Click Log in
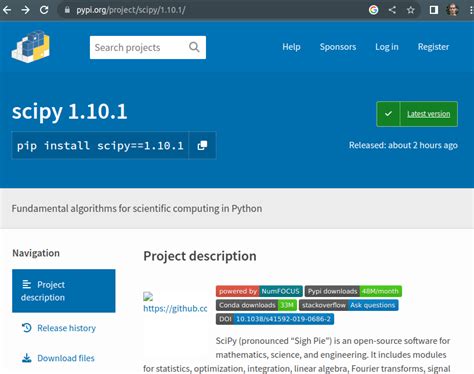This screenshot has width=474, height=374. point(387,47)
